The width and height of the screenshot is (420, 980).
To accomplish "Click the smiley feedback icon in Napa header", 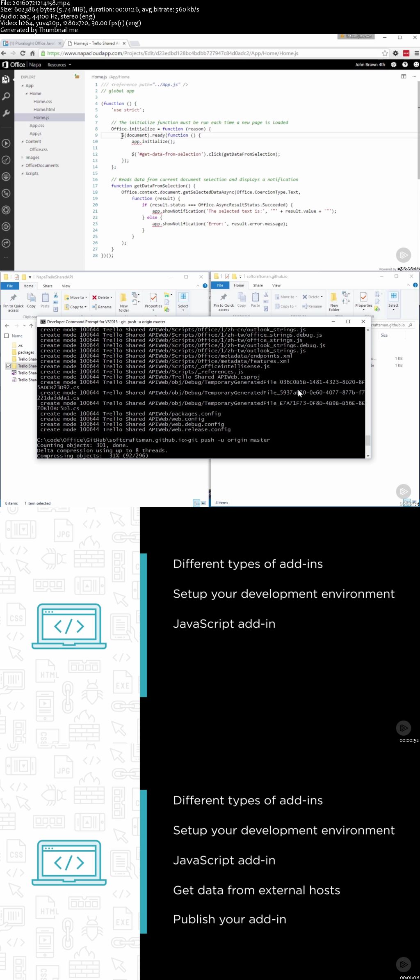I will tap(416, 64).
